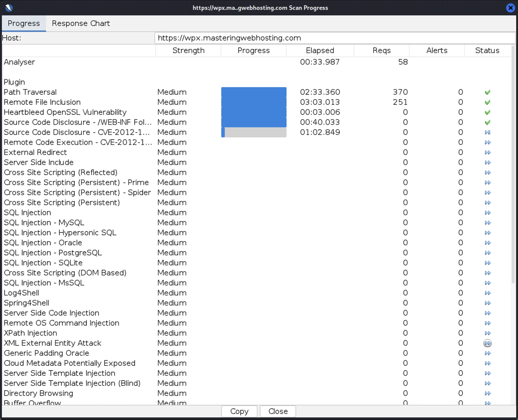The image size is (518, 420).
Task: Click the Alerts column header
Action: [x=436, y=51]
